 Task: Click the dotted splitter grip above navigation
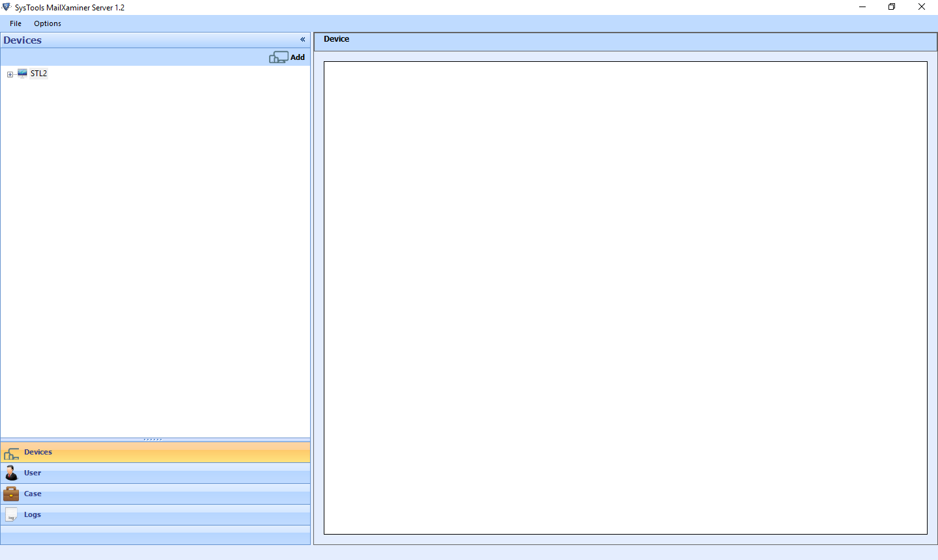pos(153,440)
